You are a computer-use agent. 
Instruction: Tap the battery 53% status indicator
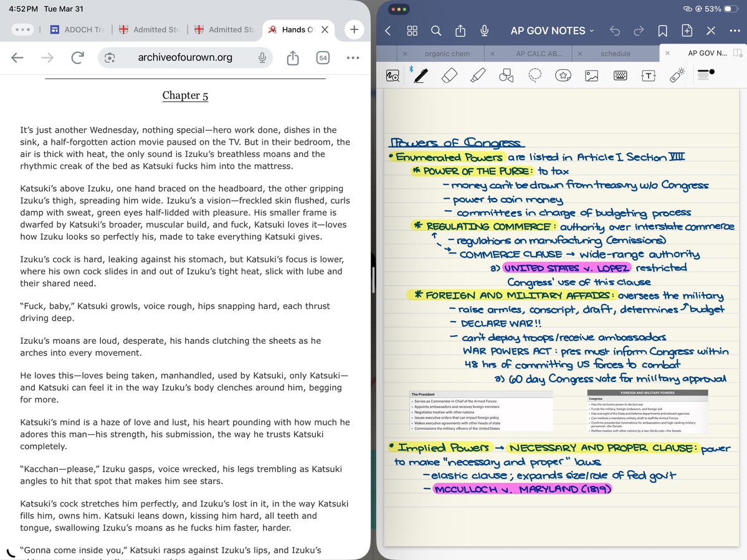point(720,9)
